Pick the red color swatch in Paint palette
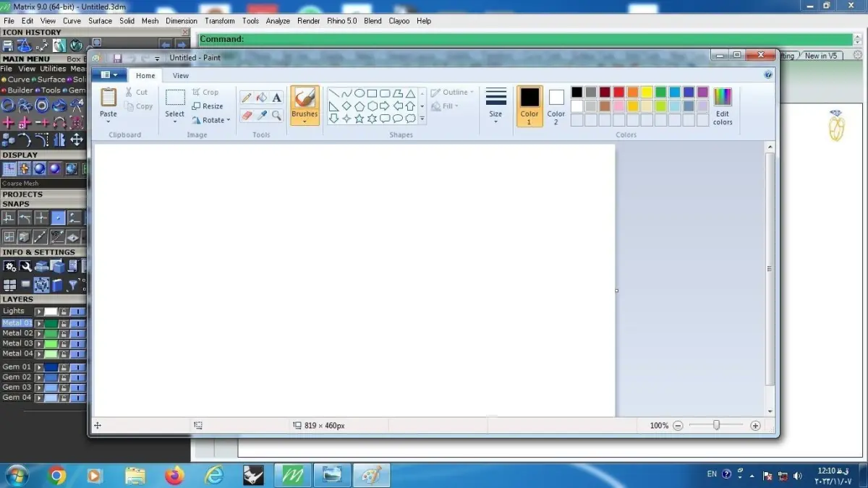This screenshot has width=868, height=488. (x=619, y=93)
